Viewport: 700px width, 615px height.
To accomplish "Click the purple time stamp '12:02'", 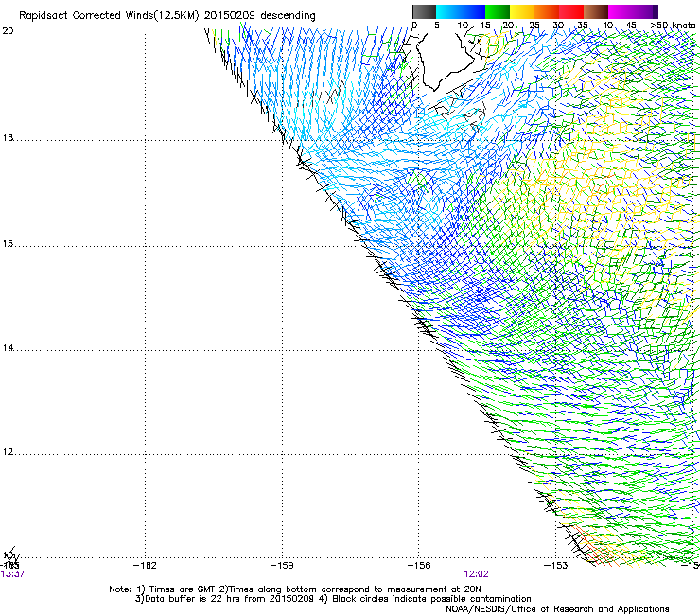I will [x=476, y=574].
